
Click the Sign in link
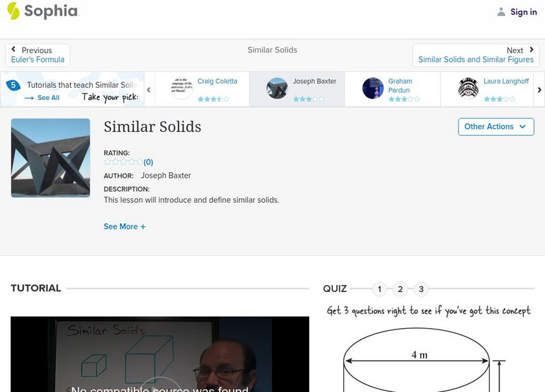click(523, 12)
